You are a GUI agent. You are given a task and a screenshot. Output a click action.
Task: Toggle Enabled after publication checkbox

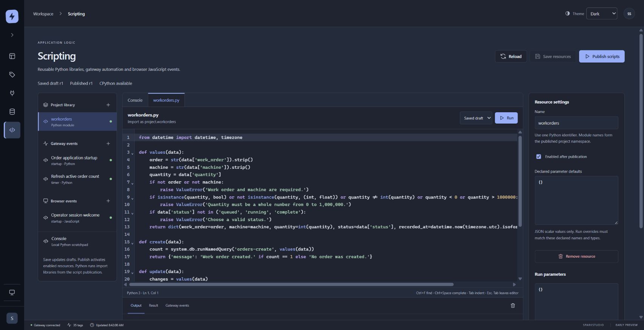(539, 157)
